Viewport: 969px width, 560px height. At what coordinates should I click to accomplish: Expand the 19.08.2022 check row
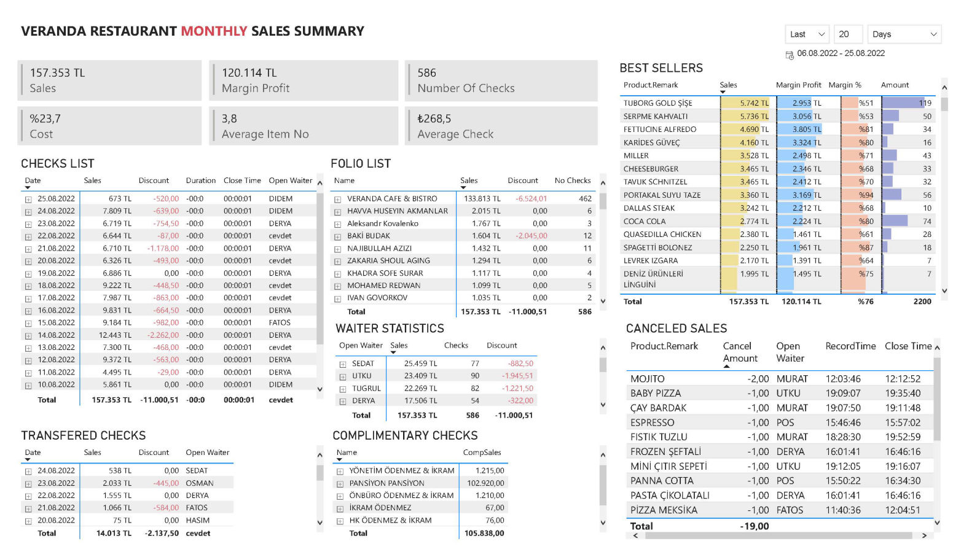click(28, 274)
